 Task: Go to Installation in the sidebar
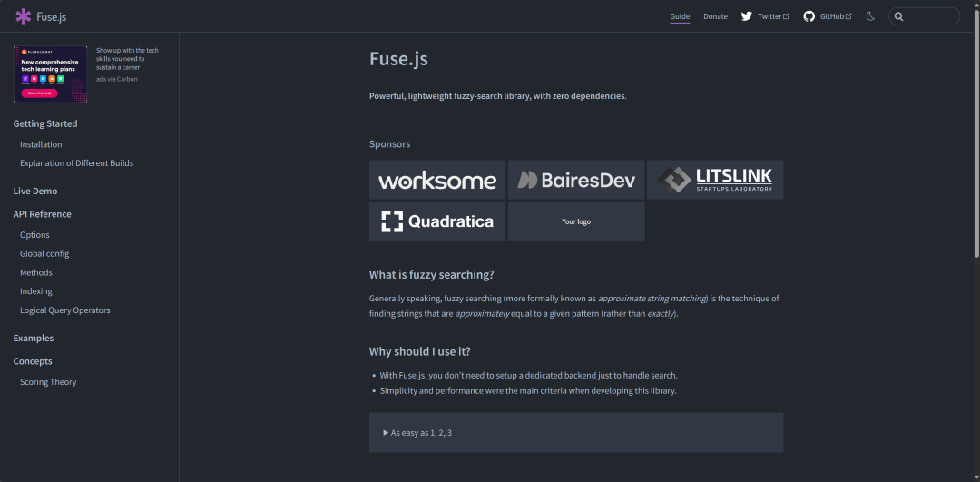[41, 144]
